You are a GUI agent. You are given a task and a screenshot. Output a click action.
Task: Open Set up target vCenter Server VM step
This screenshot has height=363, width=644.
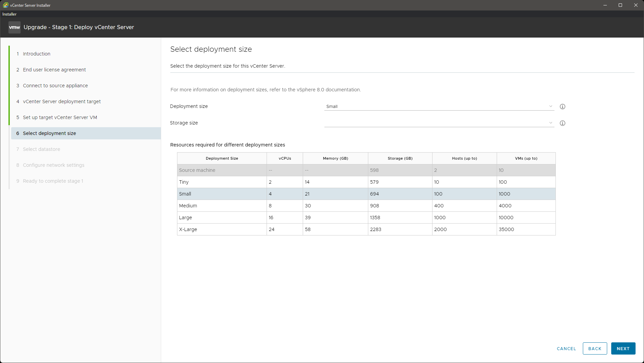(60, 117)
